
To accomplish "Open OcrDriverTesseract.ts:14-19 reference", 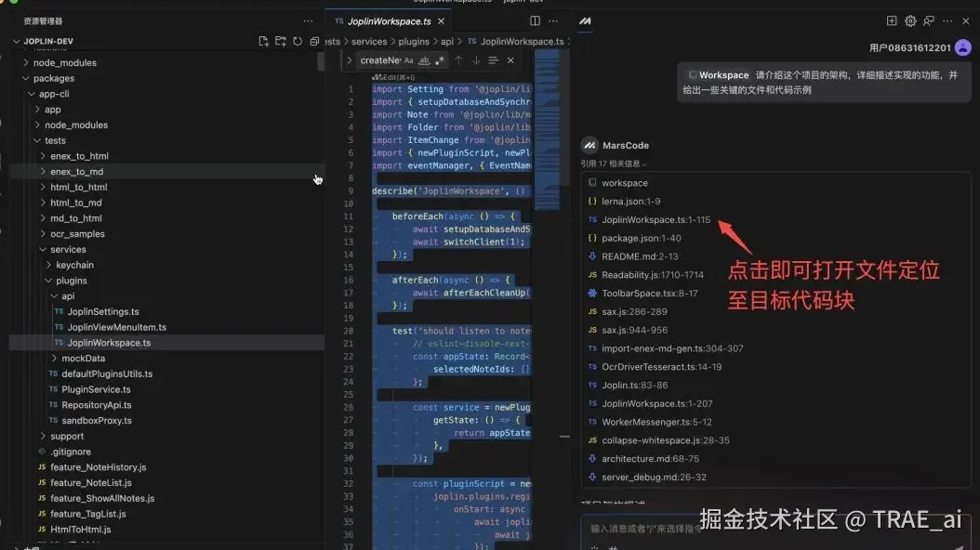I will click(661, 367).
